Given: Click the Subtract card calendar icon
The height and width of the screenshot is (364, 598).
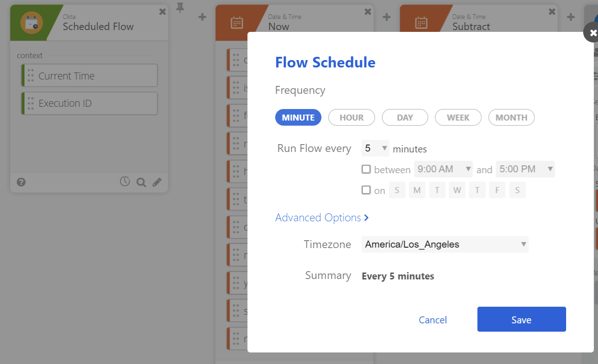Looking at the screenshot, I should (421, 23).
